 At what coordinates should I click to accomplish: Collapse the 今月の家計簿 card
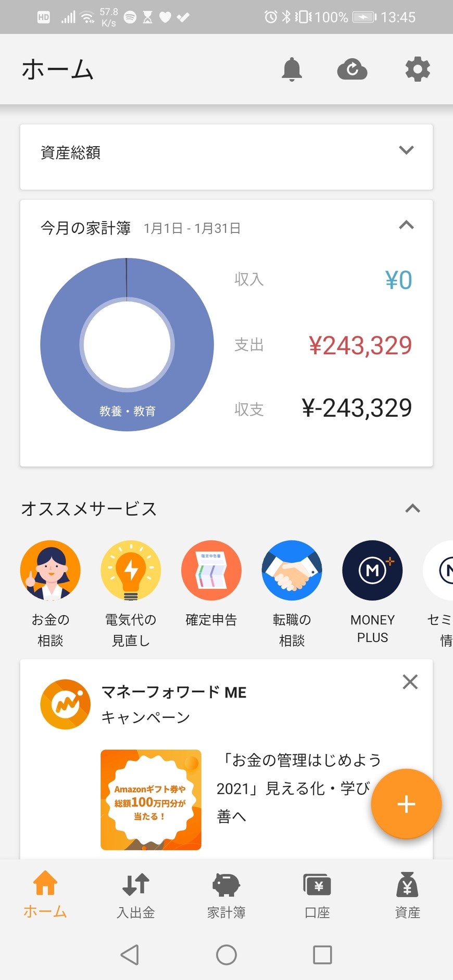pyautogui.click(x=406, y=225)
